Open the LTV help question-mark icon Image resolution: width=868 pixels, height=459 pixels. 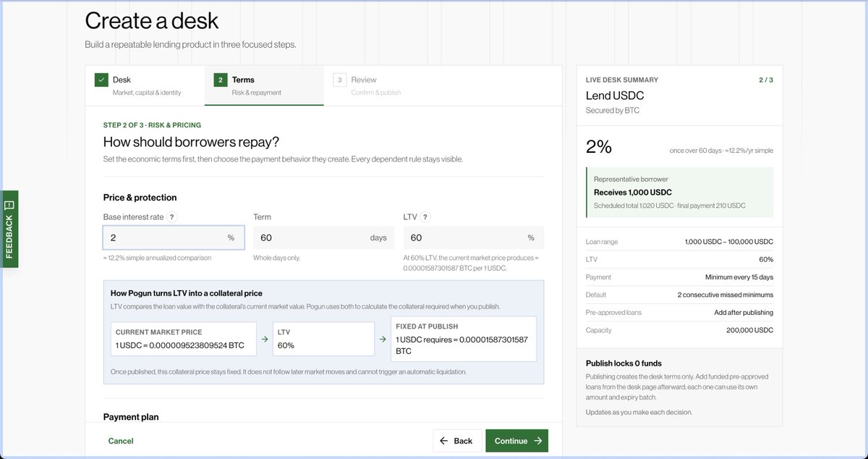(425, 217)
